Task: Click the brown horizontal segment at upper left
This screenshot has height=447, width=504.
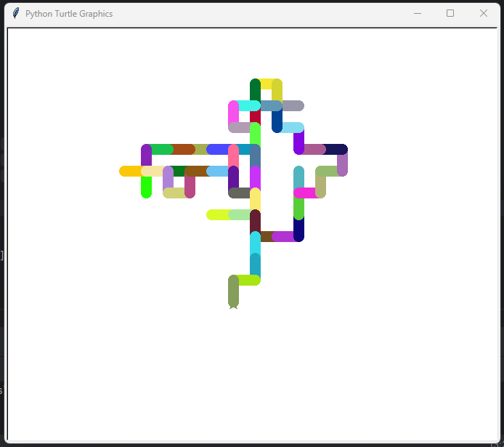Action: coord(182,149)
